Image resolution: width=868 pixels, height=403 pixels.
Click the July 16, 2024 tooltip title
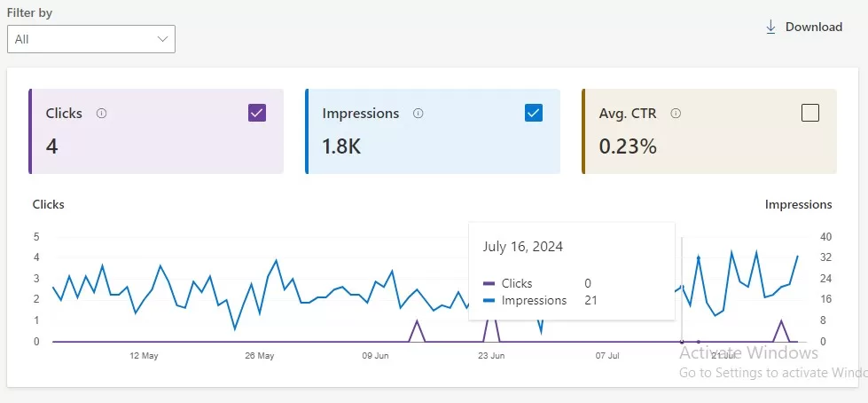pos(522,247)
